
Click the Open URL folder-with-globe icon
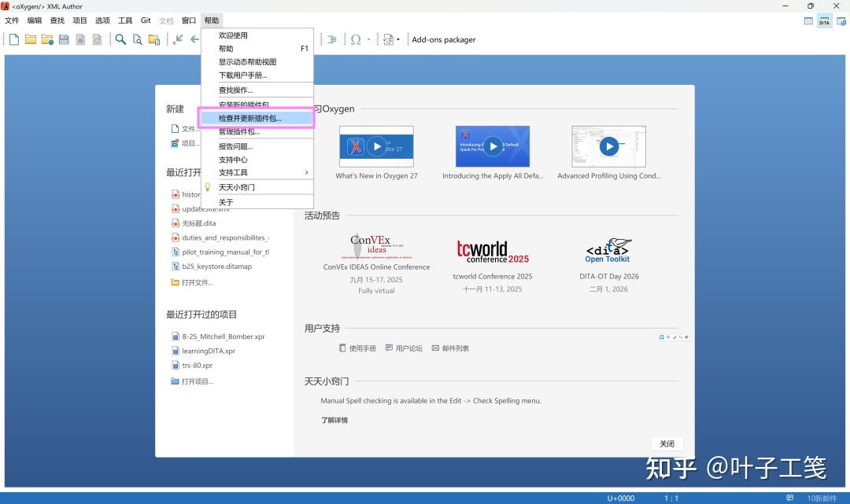click(47, 39)
